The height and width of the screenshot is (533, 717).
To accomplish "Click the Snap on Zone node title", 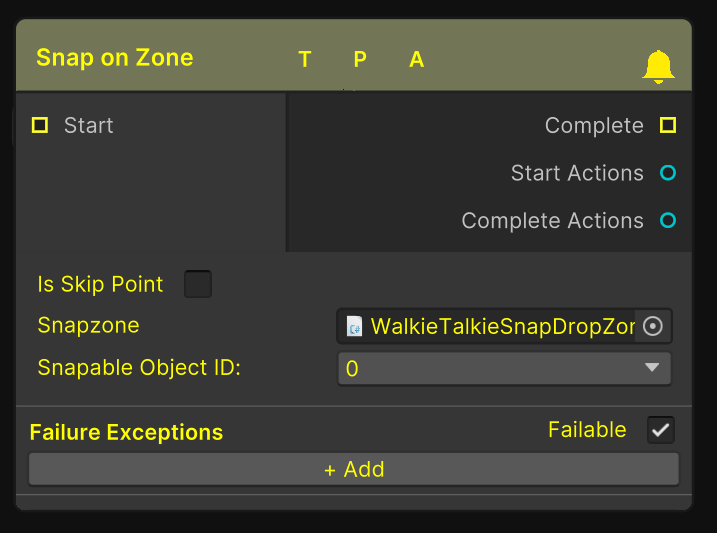I will 115,58.
